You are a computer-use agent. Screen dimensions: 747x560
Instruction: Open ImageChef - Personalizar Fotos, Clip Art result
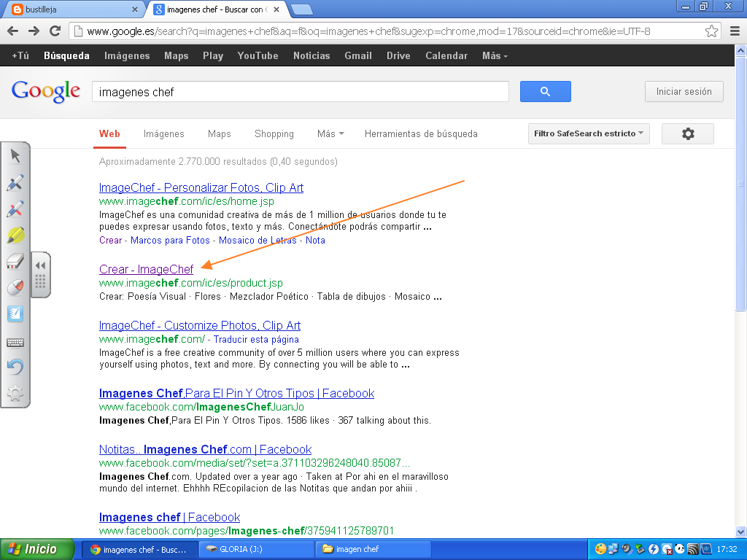(201, 187)
